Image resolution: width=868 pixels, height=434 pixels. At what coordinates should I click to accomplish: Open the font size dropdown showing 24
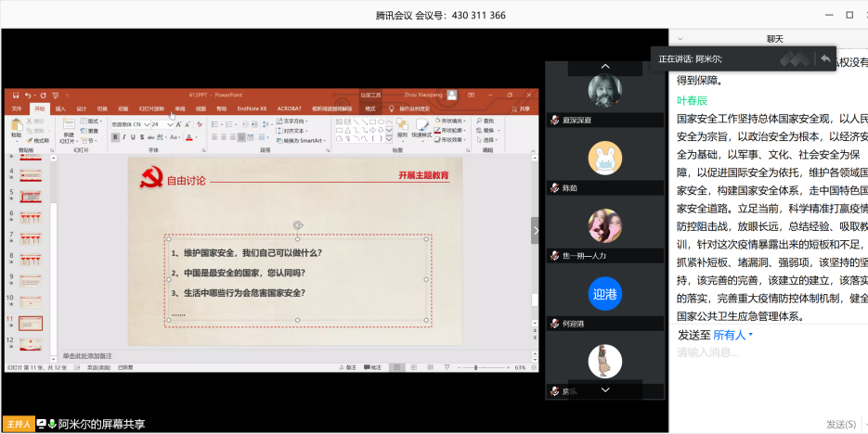172,123
